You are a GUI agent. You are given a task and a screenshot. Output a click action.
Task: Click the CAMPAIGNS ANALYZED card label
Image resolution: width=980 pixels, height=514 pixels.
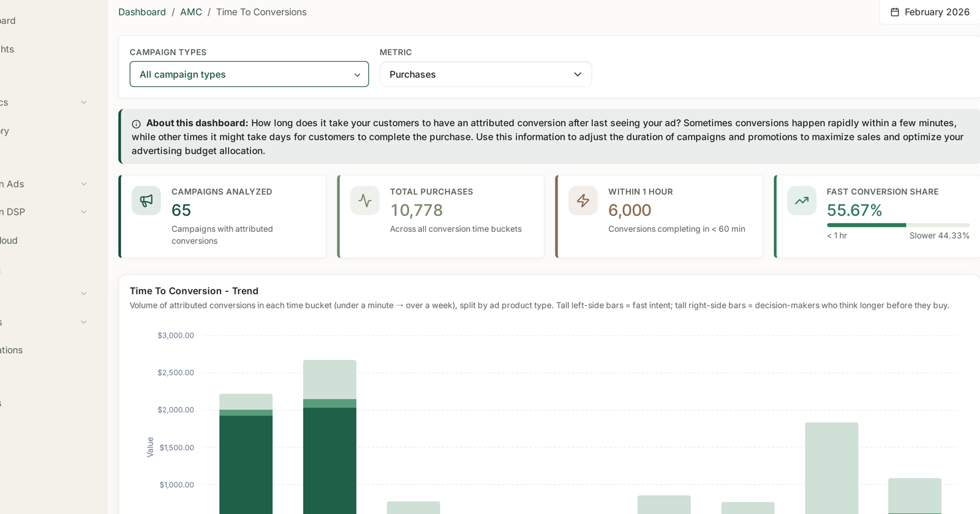(222, 192)
